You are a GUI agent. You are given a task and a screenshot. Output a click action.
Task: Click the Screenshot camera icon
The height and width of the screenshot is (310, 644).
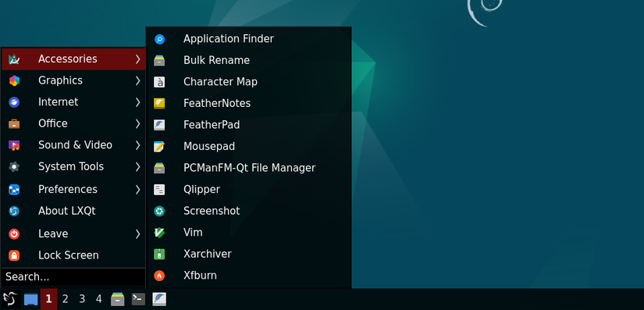coord(159,211)
